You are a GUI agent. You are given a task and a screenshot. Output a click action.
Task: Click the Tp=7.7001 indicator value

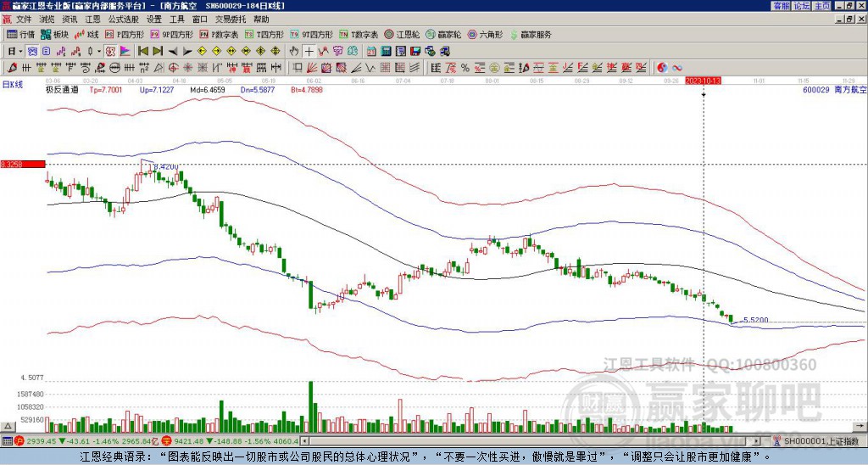tap(106, 89)
